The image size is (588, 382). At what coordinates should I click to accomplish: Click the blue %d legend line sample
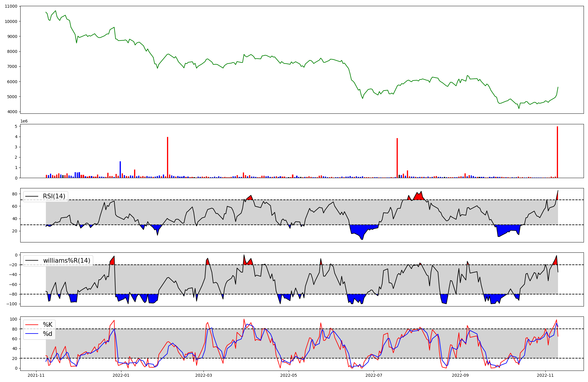tap(32, 334)
